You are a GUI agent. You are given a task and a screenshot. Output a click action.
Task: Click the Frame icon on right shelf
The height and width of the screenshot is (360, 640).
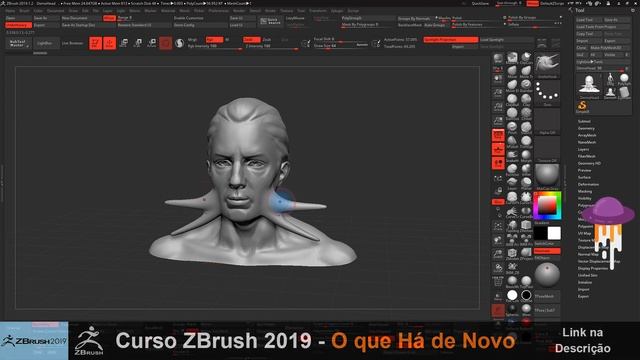(x=498, y=227)
